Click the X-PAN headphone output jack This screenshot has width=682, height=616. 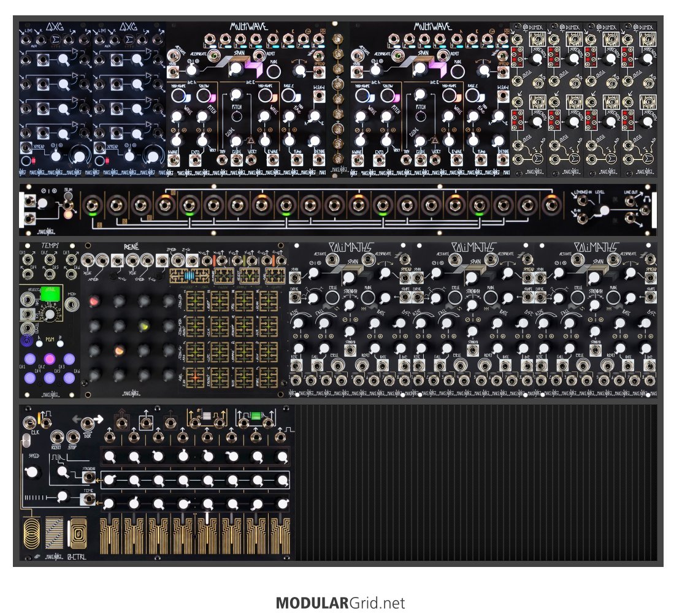[x=645, y=210]
